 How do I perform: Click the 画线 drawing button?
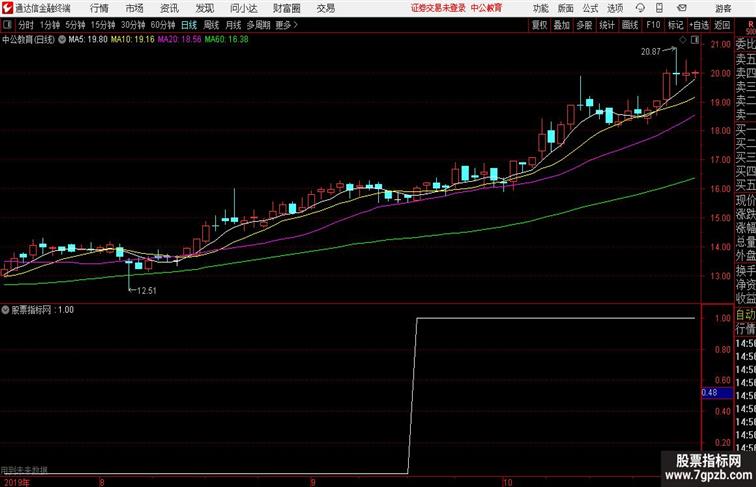click(630, 25)
